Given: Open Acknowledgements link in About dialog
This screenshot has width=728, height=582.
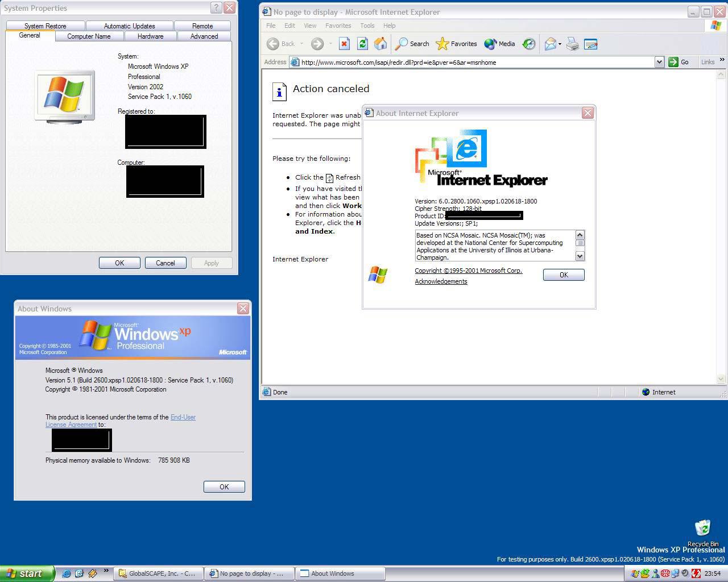Looking at the screenshot, I should 441,281.
